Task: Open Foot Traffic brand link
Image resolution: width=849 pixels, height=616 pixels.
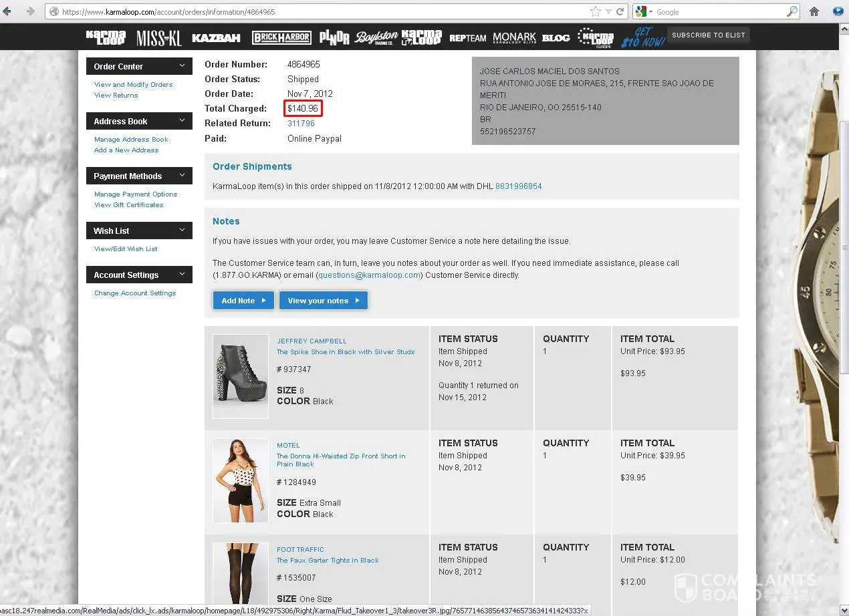Action: (300, 550)
